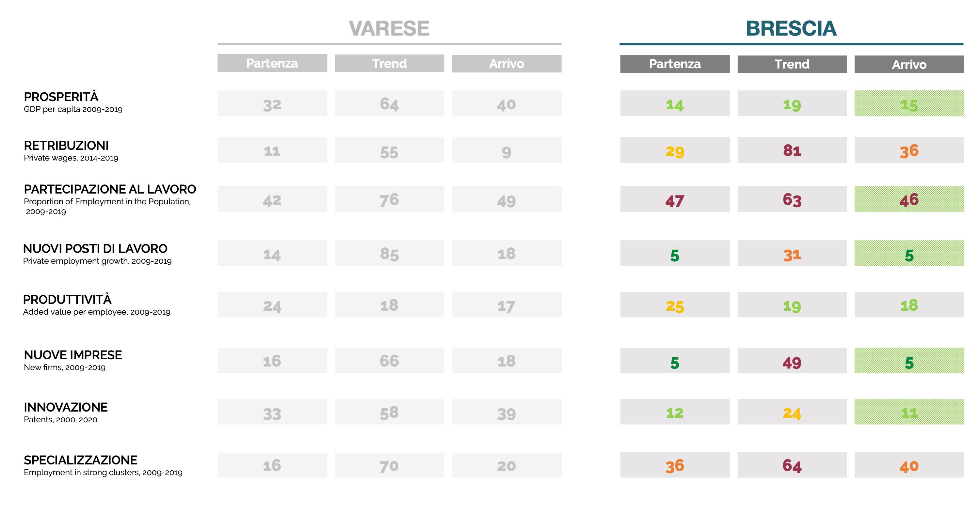The width and height of the screenshot is (980, 516).
Task: Select the SPECIALIZZAZIONE row label
Action: [x=80, y=460]
